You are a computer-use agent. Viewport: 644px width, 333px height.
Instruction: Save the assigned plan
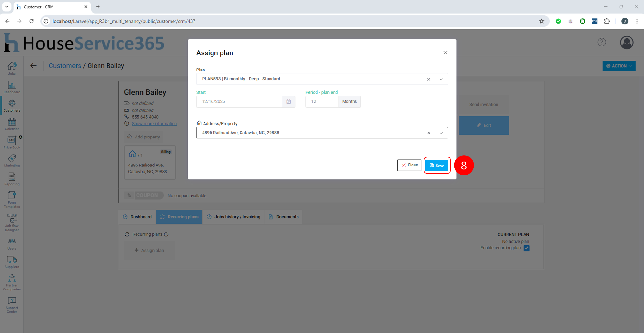point(437,166)
